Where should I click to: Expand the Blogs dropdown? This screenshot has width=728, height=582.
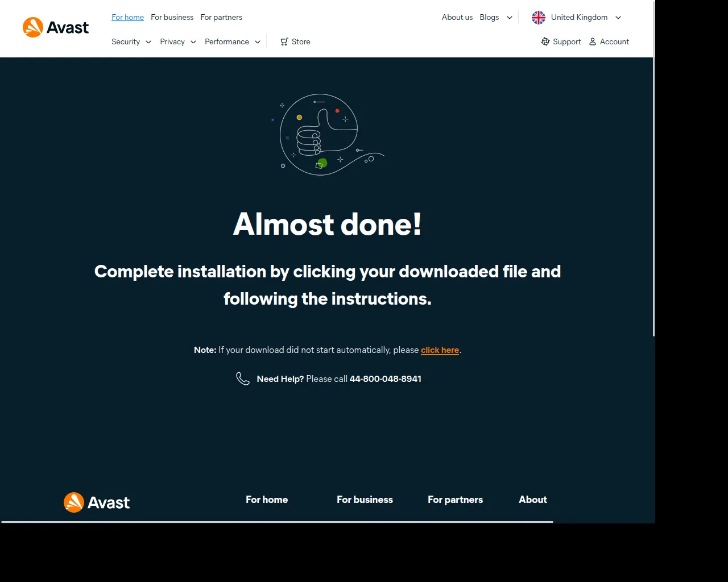click(x=496, y=17)
